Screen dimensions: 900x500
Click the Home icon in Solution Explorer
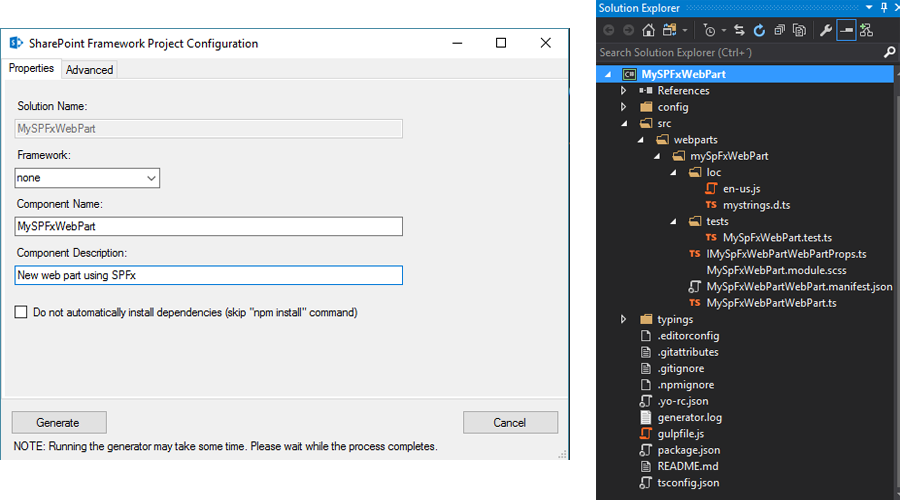tap(649, 30)
